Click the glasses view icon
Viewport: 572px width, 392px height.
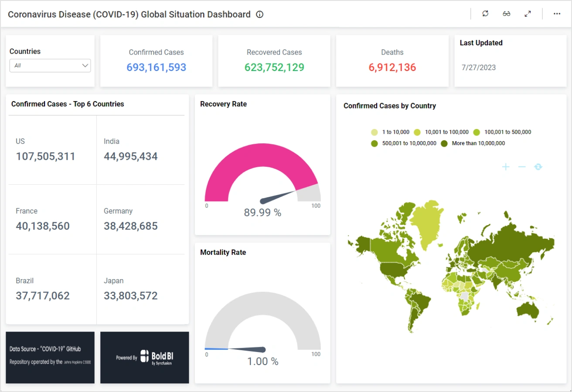pyautogui.click(x=506, y=14)
